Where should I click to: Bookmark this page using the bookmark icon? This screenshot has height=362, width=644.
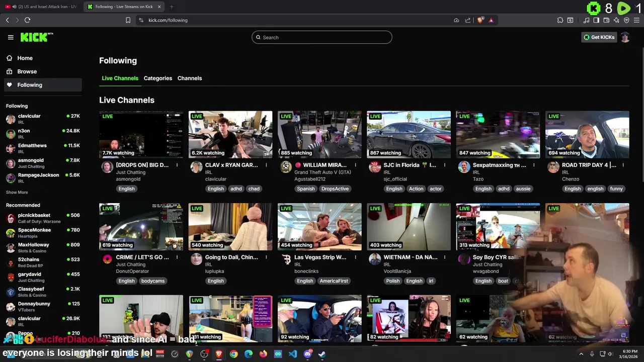[128, 20]
